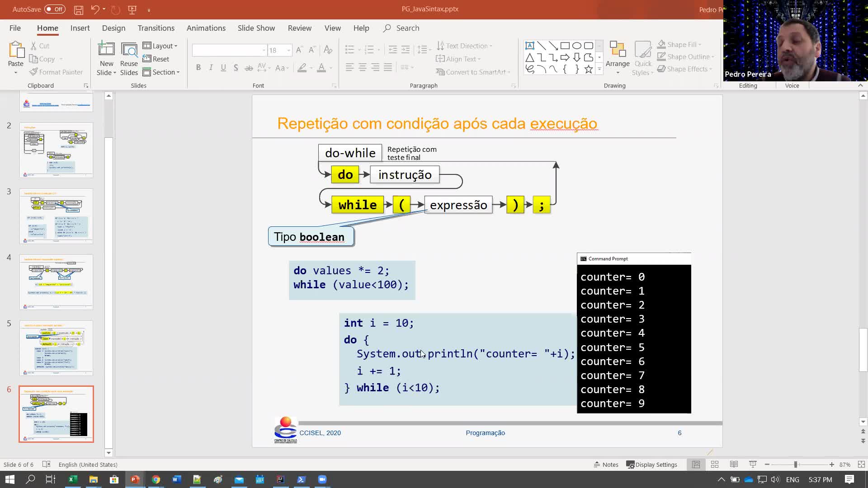The height and width of the screenshot is (488, 868).
Task: Toggle Bold formatting
Action: 198,67
